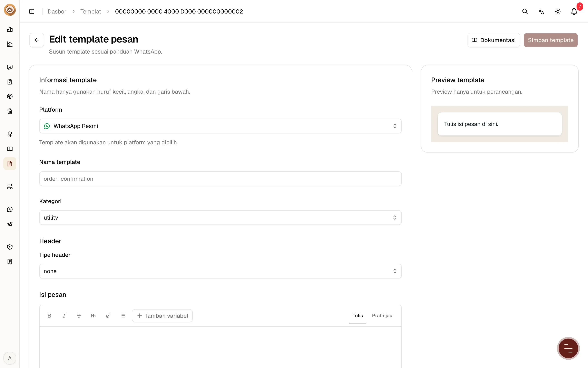This screenshot has width=588, height=368.
Task: Open notifications bell with 7 badge
Action: 574,11
